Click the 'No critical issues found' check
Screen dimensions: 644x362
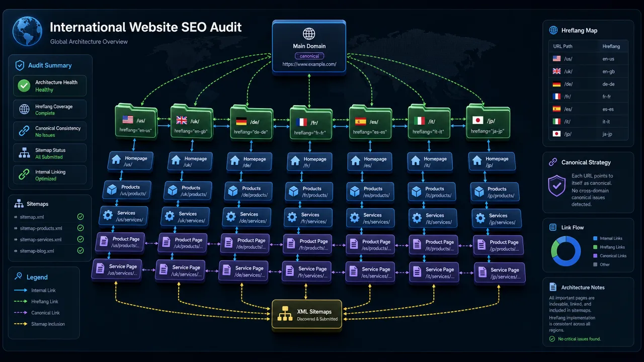552,339
